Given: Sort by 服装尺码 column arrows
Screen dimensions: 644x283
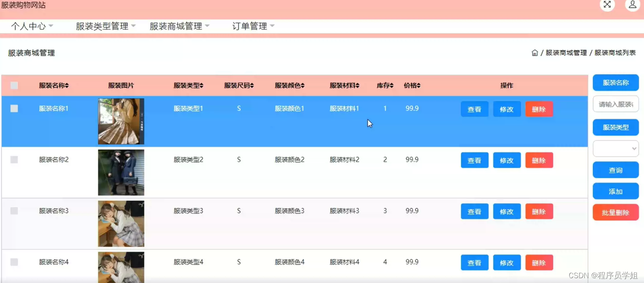Looking at the screenshot, I should (x=252, y=85).
